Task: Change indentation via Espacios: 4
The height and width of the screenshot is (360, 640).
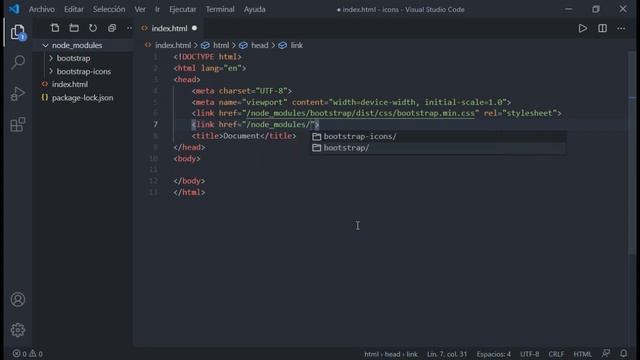Action: (x=493, y=354)
